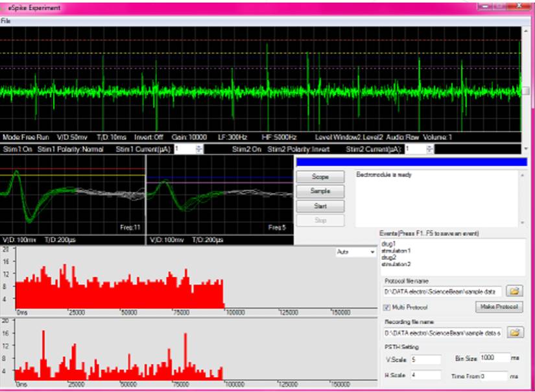Click 'Volume:1' status entry

pos(437,137)
